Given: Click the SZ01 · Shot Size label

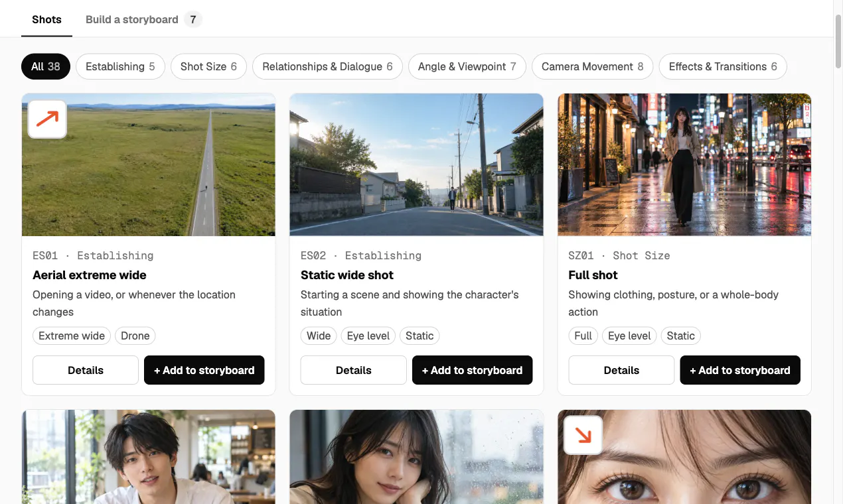Looking at the screenshot, I should pyautogui.click(x=619, y=255).
